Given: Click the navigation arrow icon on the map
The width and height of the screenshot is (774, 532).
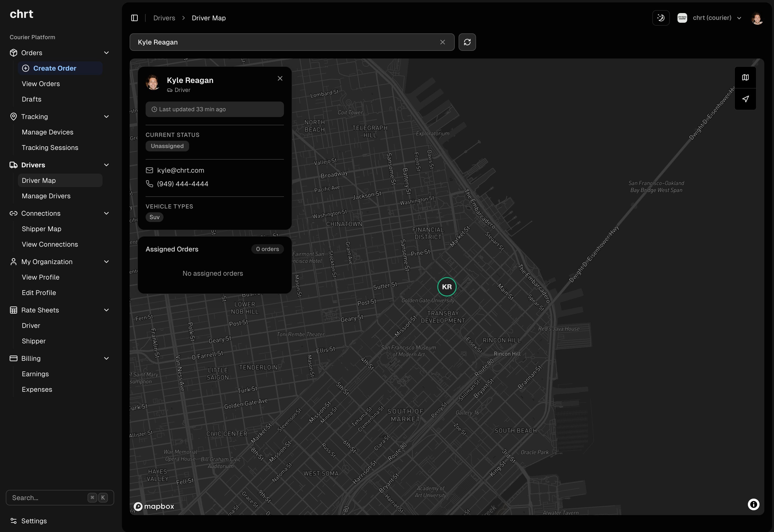Looking at the screenshot, I should 746,99.
